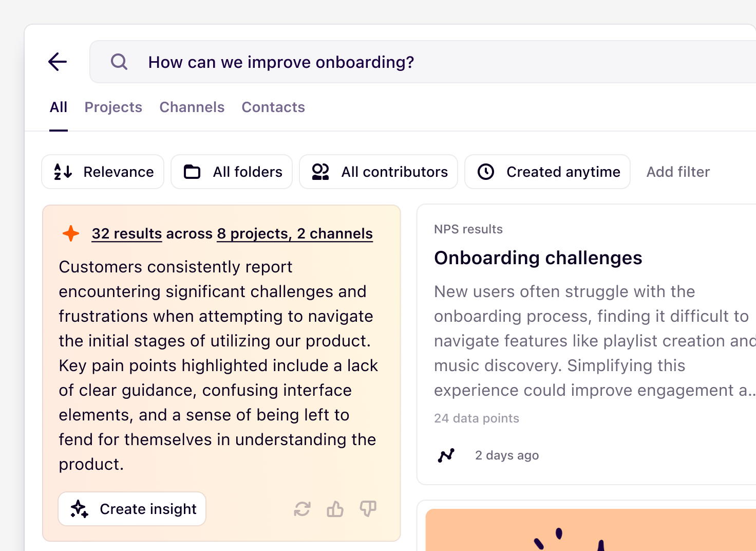The height and width of the screenshot is (551, 756).
Task: Open the All contributors filter
Action: point(379,172)
